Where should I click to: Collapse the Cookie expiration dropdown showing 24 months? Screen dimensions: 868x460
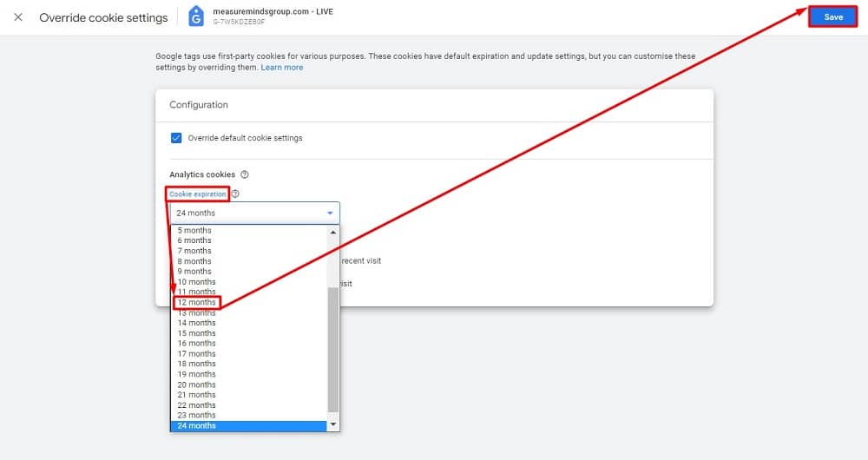point(254,214)
